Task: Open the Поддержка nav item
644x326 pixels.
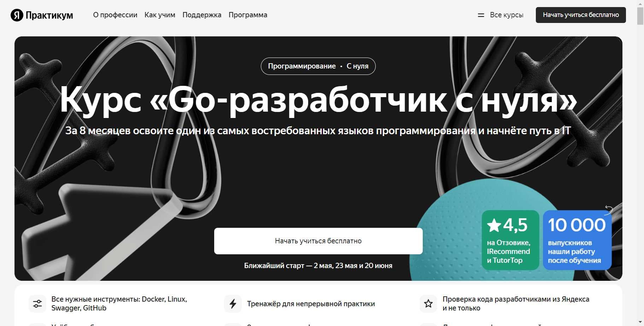Action: (202, 15)
